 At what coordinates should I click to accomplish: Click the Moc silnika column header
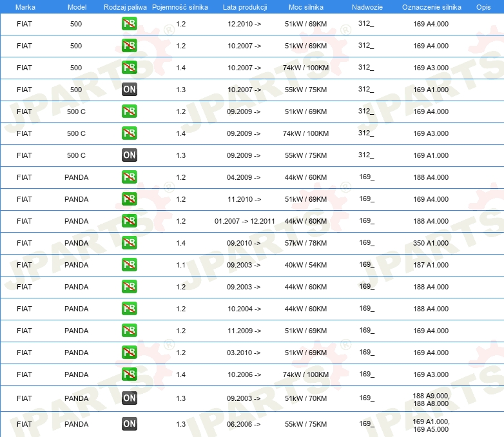click(x=306, y=7)
